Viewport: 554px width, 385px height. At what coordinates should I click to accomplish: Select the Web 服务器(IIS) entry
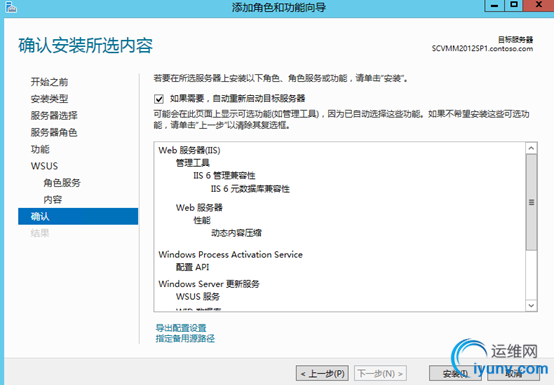[x=189, y=150]
